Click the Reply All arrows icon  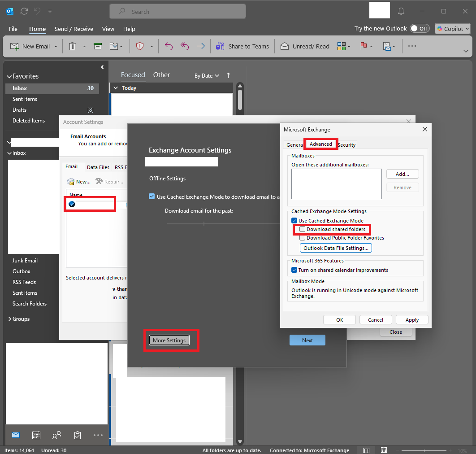pyautogui.click(x=185, y=46)
